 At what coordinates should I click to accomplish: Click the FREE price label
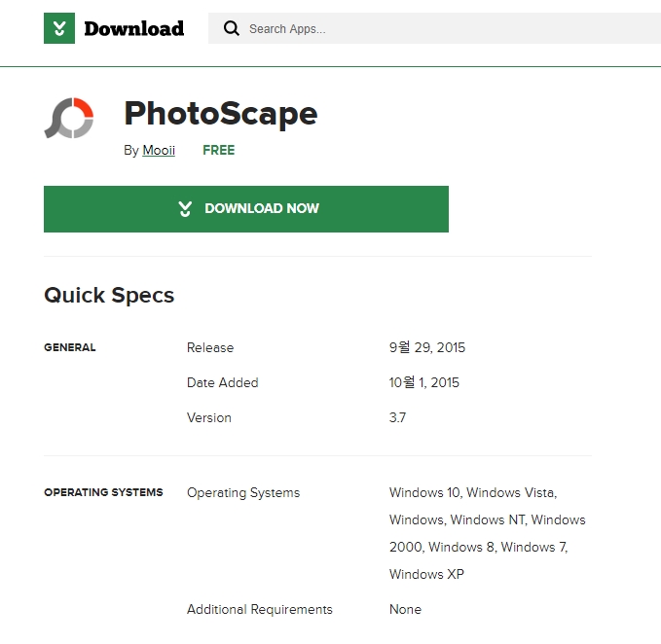click(219, 150)
